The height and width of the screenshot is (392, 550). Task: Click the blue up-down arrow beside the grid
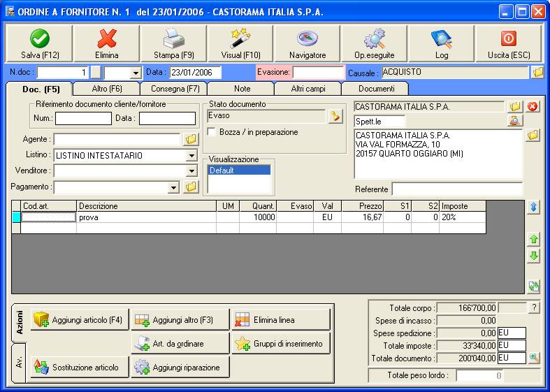(x=533, y=208)
